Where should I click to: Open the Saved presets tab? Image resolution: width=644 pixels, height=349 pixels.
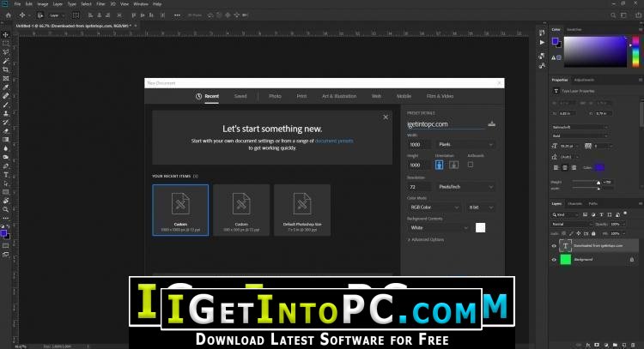240,96
